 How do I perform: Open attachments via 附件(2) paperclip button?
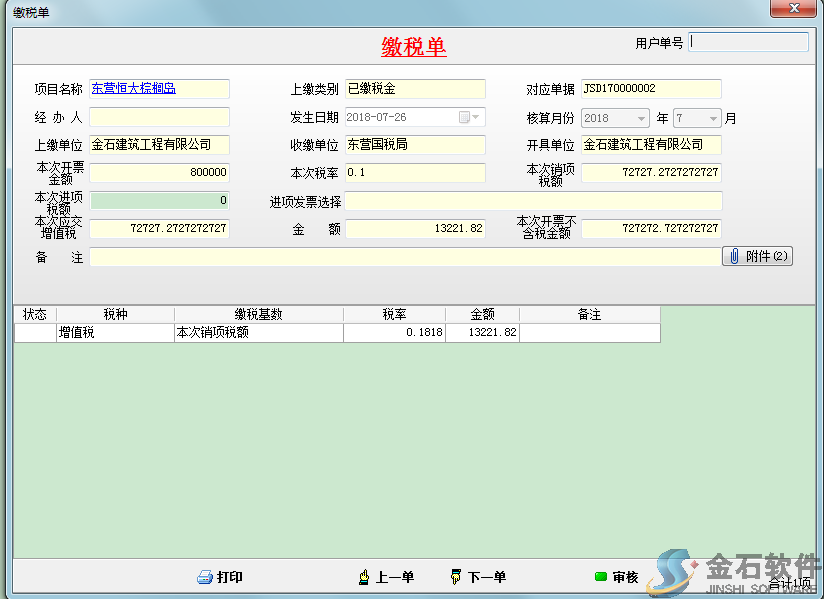(757, 256)
